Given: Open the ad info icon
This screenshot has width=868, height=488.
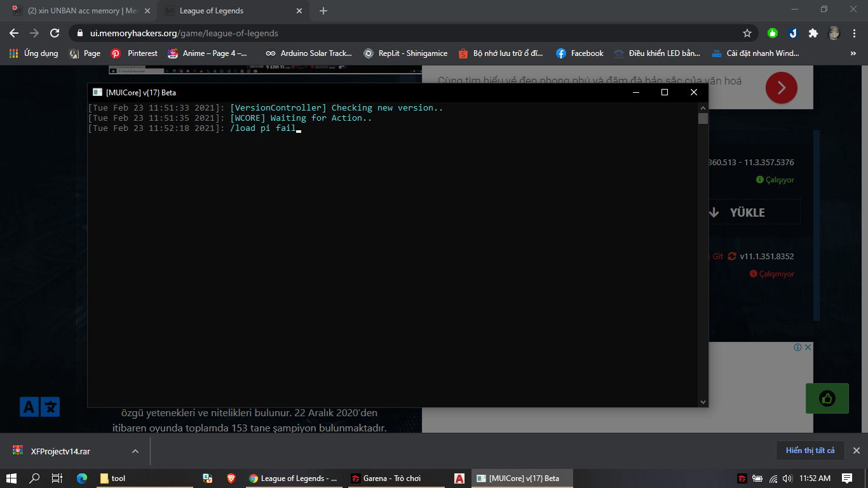Looking at the screenshot, I should pyautogui.click(x=797, y=347).
